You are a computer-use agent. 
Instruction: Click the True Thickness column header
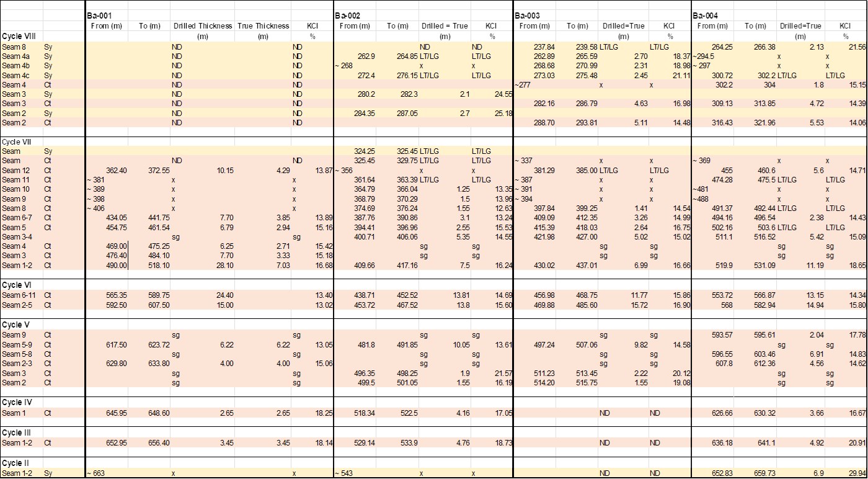263,26
